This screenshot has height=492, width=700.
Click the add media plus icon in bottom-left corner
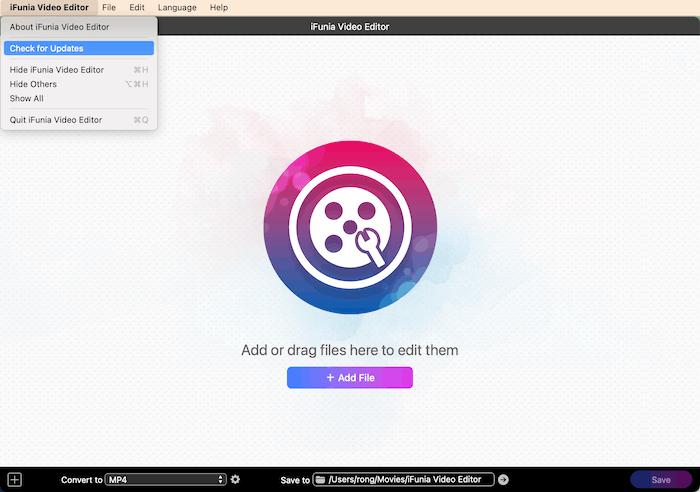(14, 480)
